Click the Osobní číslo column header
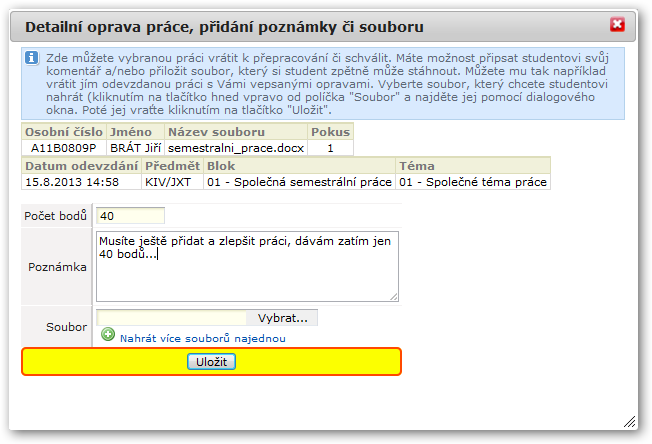 point(64,132)
